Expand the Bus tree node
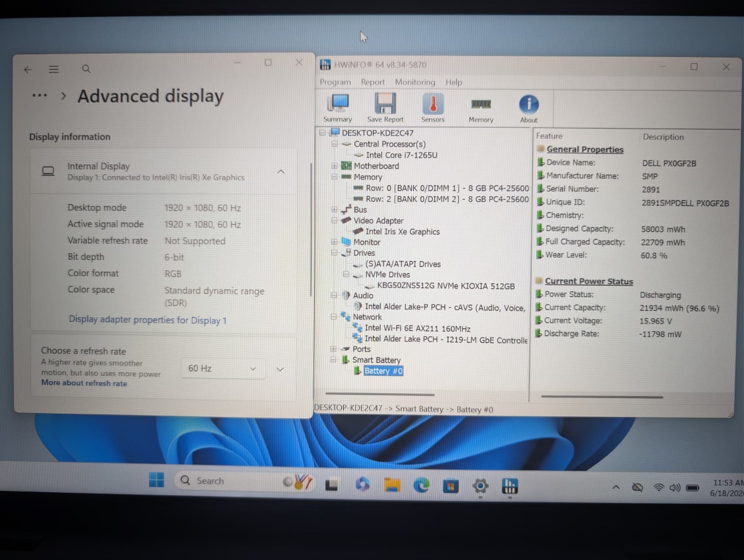Screen dimensions: 744x560 tap(334, 209)
